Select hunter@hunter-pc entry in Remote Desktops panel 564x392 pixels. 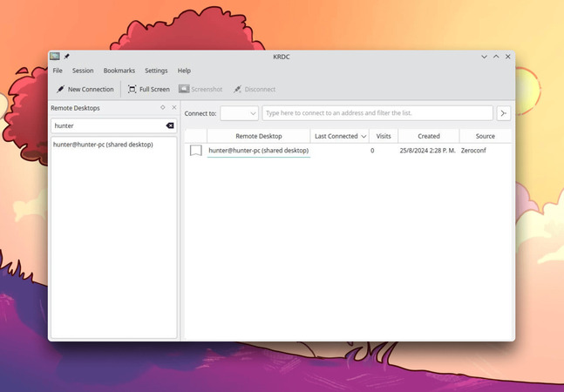(x=103, y=145)
